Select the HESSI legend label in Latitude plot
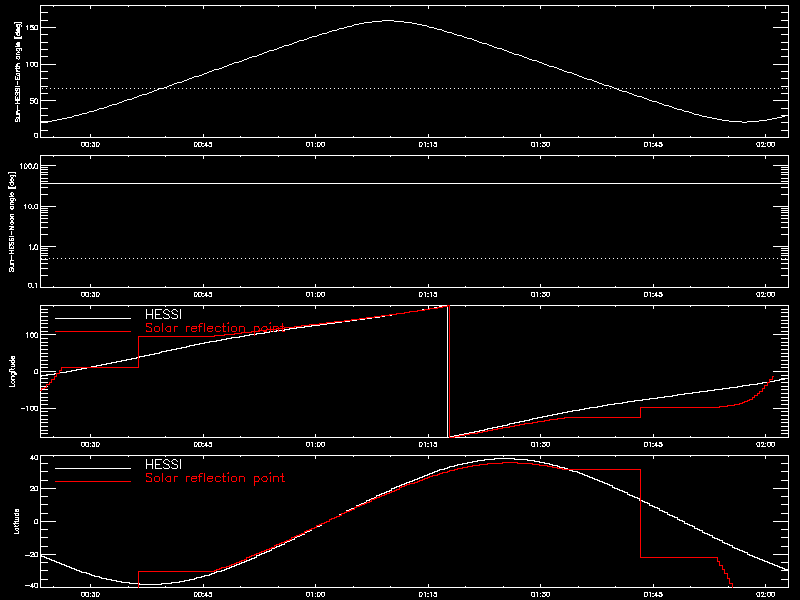 pos(163,464)
